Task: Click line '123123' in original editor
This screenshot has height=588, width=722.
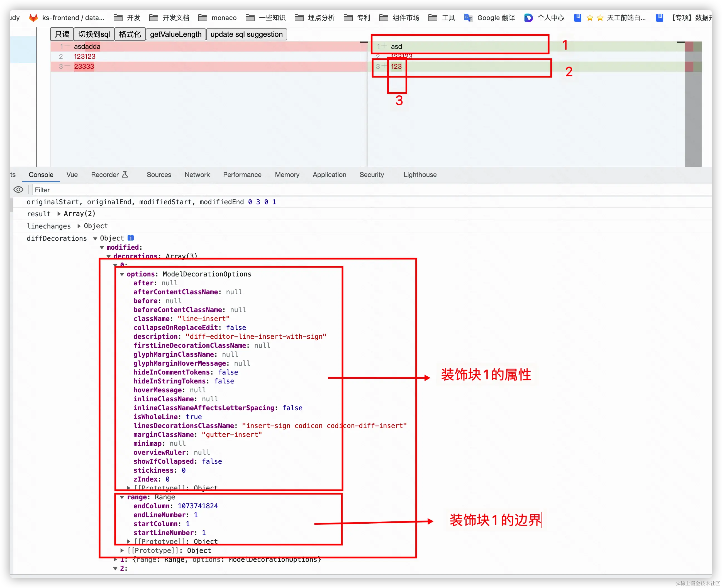Action: [x=85, y=57]
